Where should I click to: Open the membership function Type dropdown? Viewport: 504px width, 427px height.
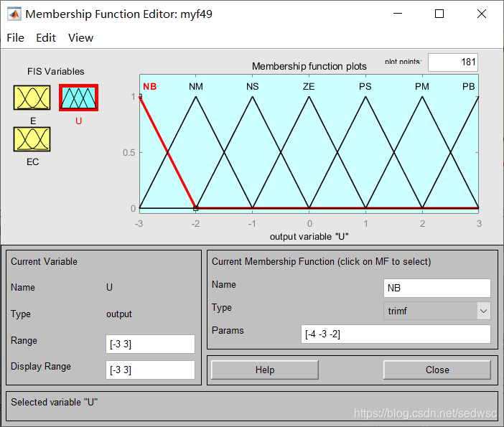(x=437, y=311)
